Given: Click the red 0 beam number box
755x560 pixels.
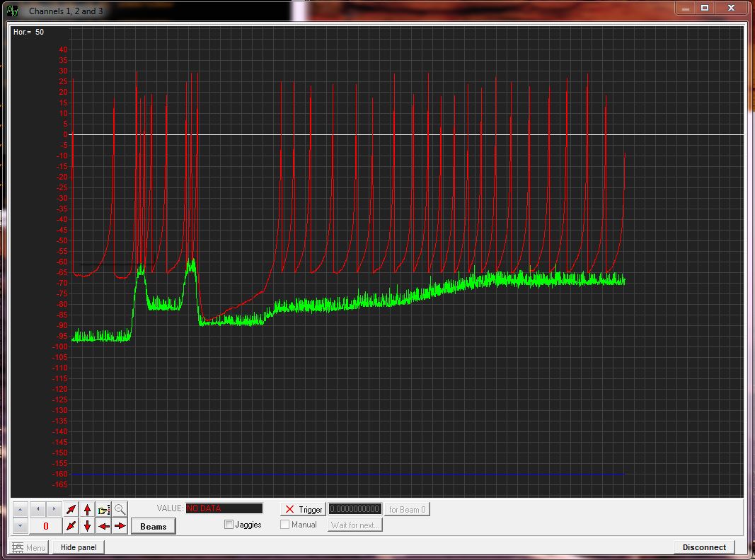Looking at the screenshot, I should [46, 526].
